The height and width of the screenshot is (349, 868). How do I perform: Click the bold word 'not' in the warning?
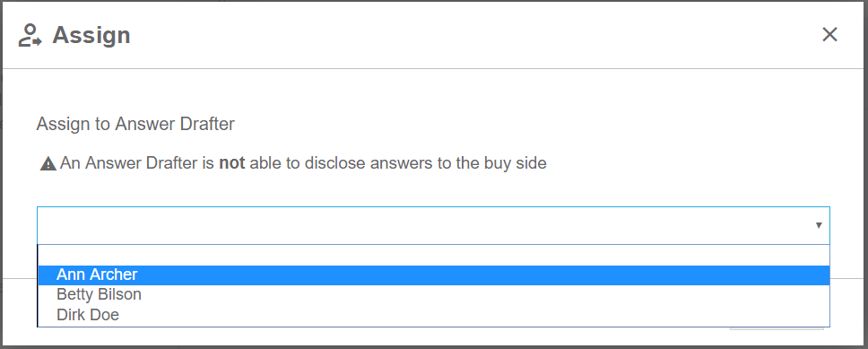tap(232, 163)
